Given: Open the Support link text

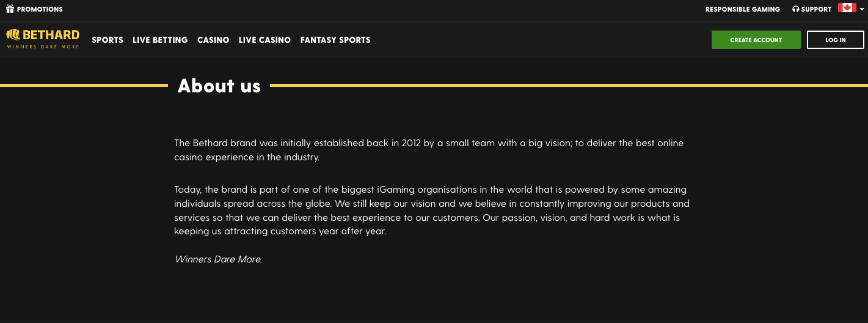Looking at the screenshot, I should 817,9.
